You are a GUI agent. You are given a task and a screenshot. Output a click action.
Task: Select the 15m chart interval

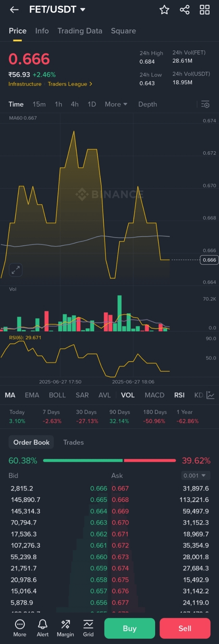(39, 104)
